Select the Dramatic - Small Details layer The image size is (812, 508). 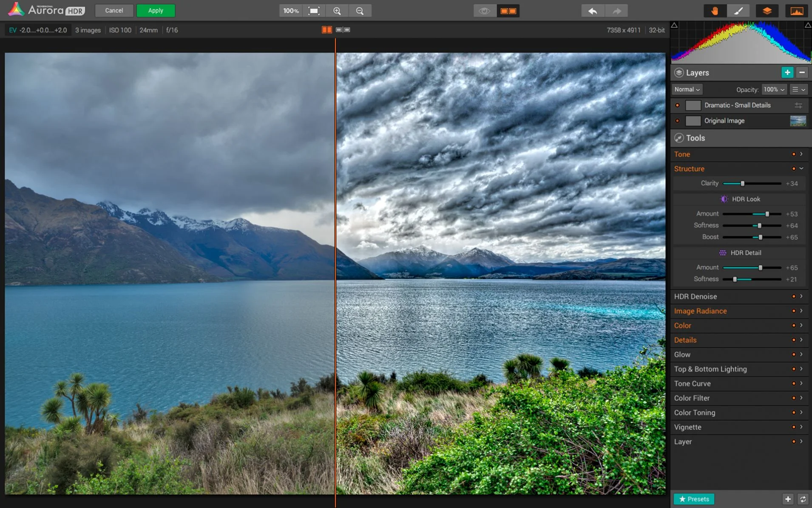coord(740,105)
